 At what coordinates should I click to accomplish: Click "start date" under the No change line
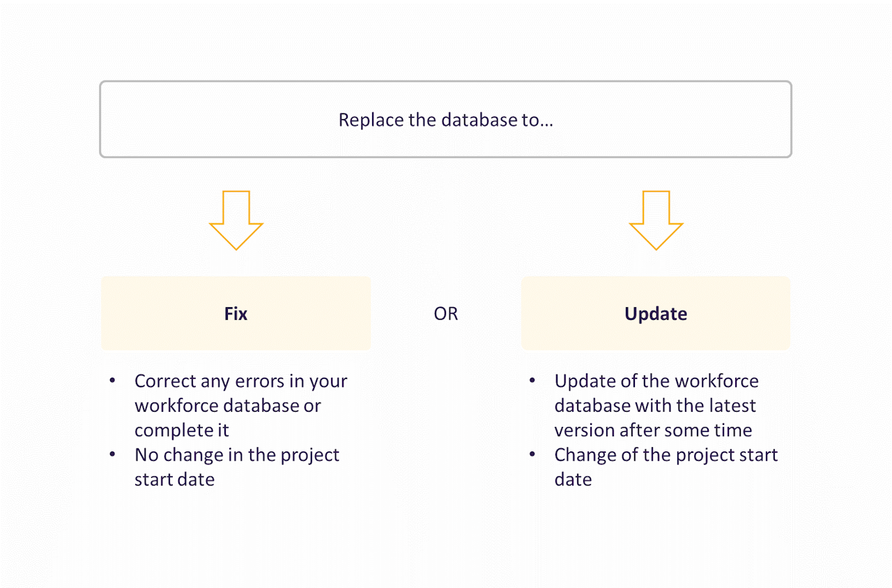(174, 479)
